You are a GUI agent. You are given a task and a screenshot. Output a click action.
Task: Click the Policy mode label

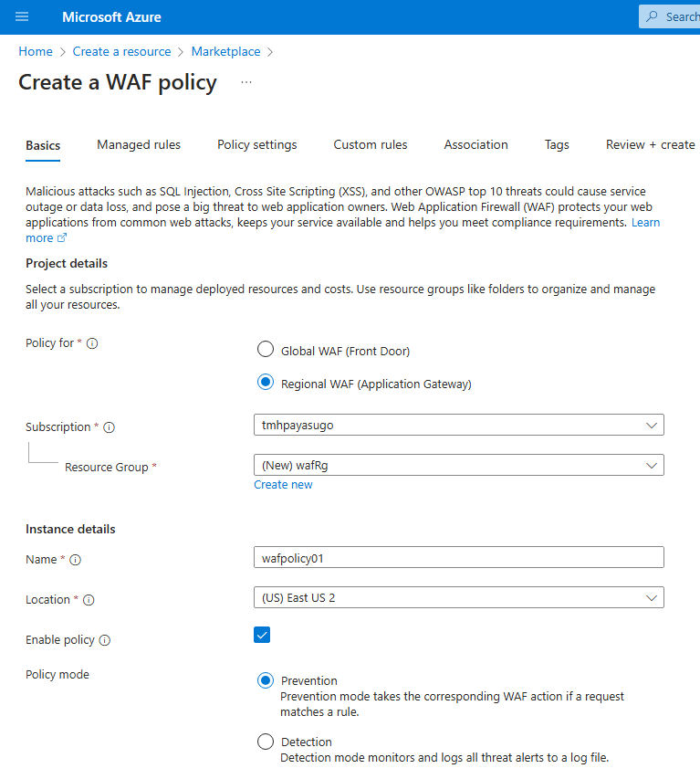[x=57, y=675]
